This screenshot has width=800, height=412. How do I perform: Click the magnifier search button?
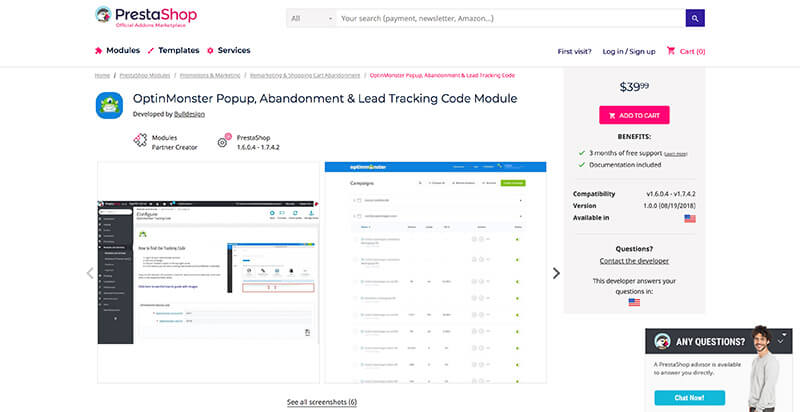coord(695,18)
